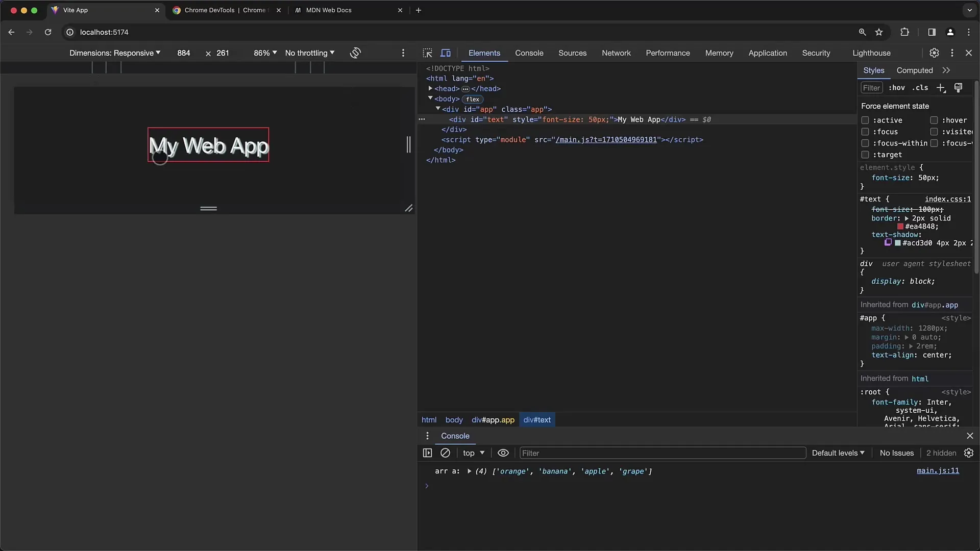This screenshot has height=551, width=980.
Task: Open text-shadow editor icon
Action: pos(888,243)
